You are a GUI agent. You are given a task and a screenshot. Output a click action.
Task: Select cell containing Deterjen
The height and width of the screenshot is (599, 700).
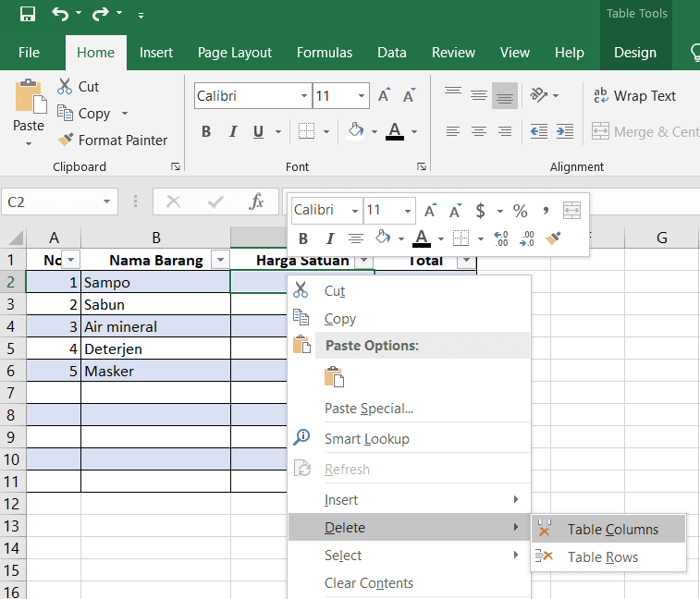click(x=155, y=348)
